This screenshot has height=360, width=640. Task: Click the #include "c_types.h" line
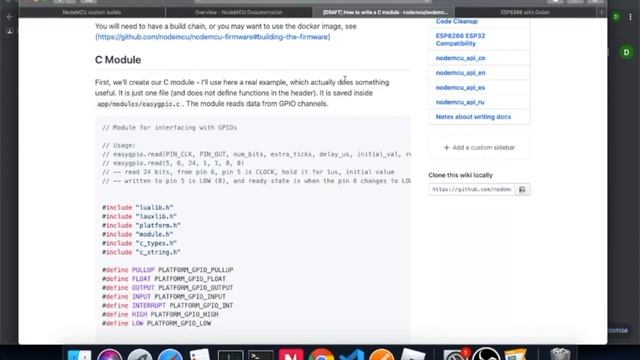click(139, 243)
